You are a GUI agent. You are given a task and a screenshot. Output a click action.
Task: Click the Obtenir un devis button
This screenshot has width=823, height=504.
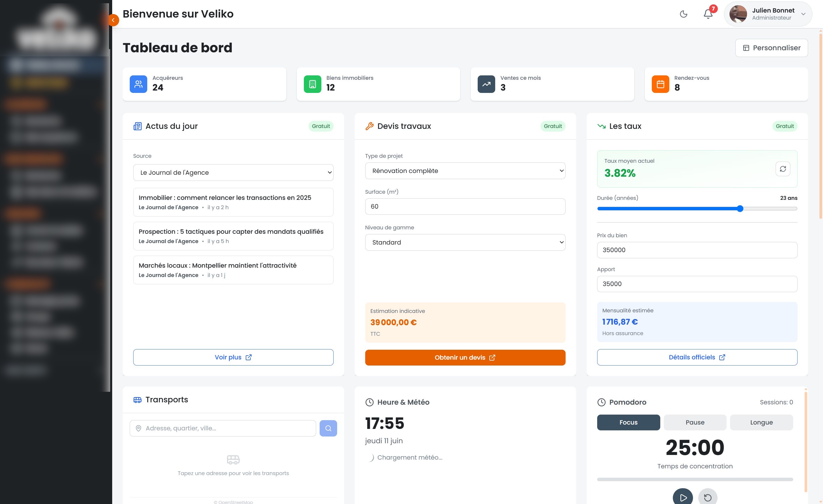click(x=465, y=358)
